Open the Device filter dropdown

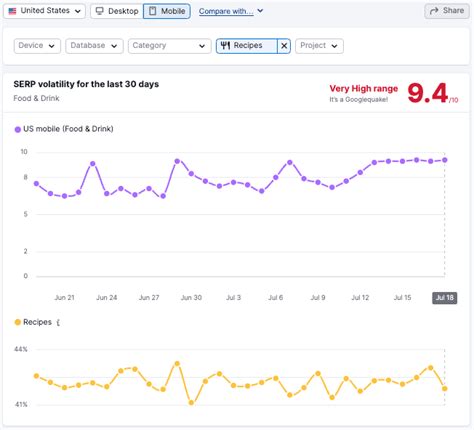pos(37,46)
